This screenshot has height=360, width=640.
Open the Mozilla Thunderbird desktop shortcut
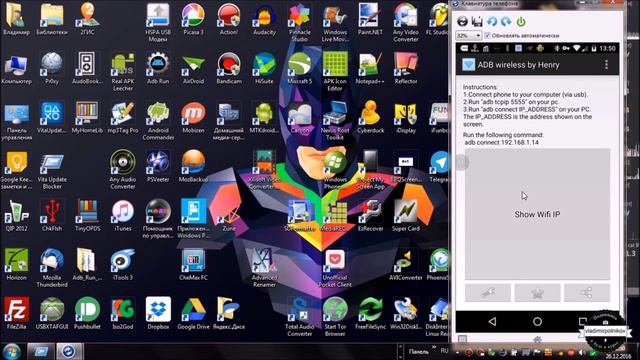click(52, 268)
